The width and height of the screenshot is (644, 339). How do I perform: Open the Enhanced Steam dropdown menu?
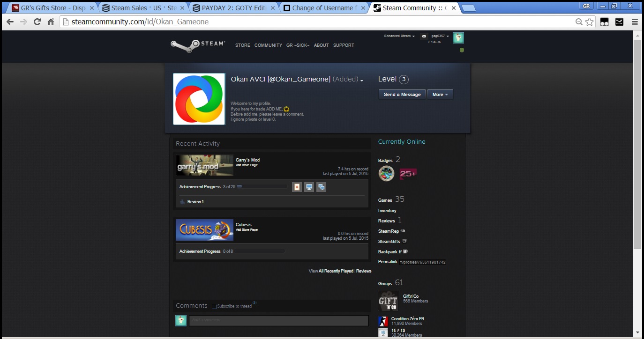pyautogui.click(x=399, y=36)
